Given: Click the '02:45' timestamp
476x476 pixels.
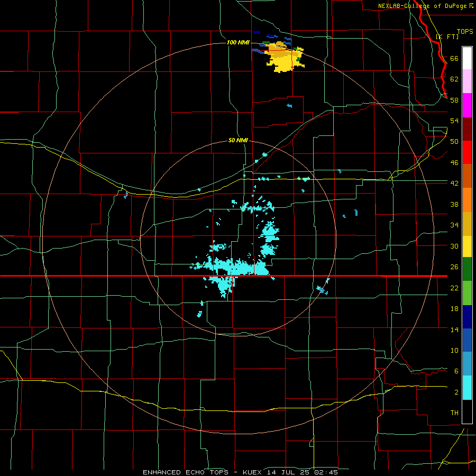Looking at the screenshot, I should click(326, 472).
